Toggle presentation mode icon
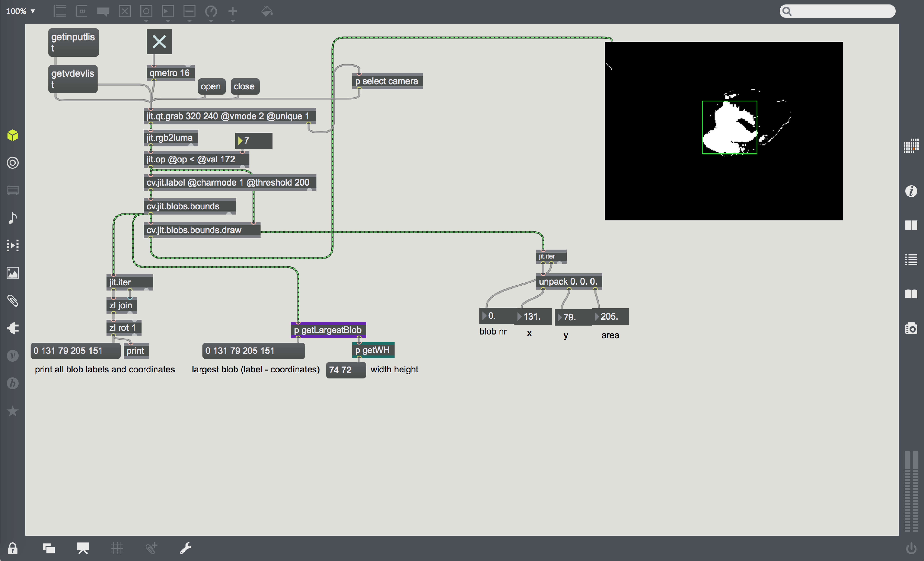 pyautogui.click(x=83, y=548)
